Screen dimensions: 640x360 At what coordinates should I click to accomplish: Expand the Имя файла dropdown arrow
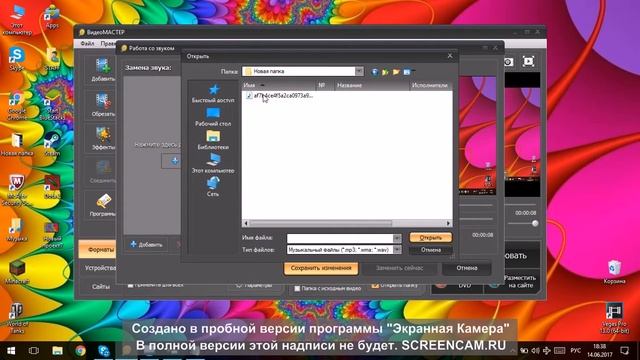point(397,238)
